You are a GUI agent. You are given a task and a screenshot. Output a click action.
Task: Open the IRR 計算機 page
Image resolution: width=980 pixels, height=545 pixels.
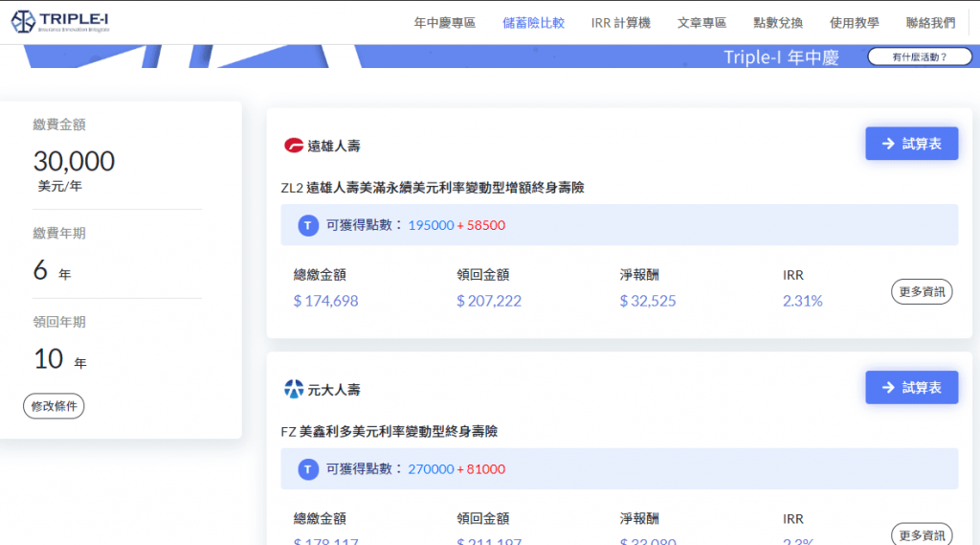pos(620,23)
